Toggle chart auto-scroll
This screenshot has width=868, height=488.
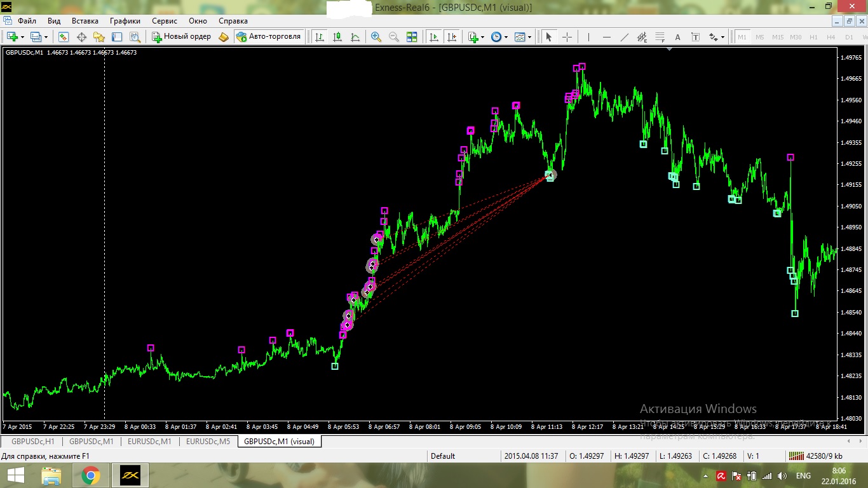pos(434,37)
